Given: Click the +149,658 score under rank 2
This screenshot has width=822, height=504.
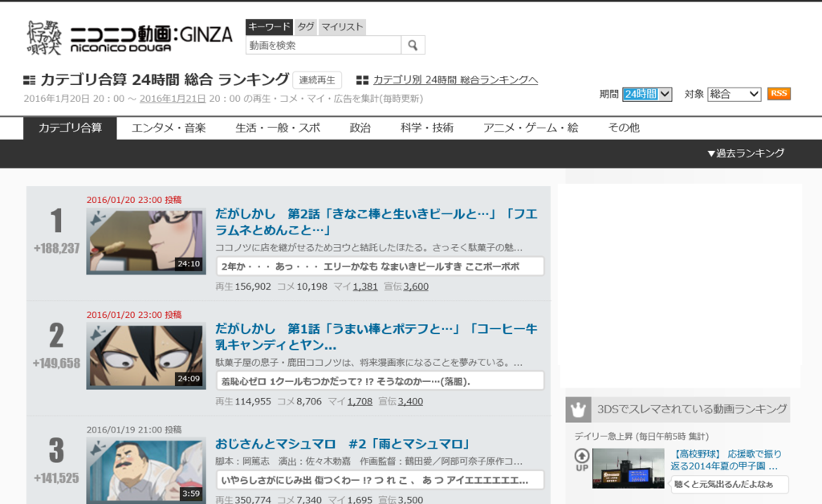Looking at the screenshot, I should (x=57, y=364).
